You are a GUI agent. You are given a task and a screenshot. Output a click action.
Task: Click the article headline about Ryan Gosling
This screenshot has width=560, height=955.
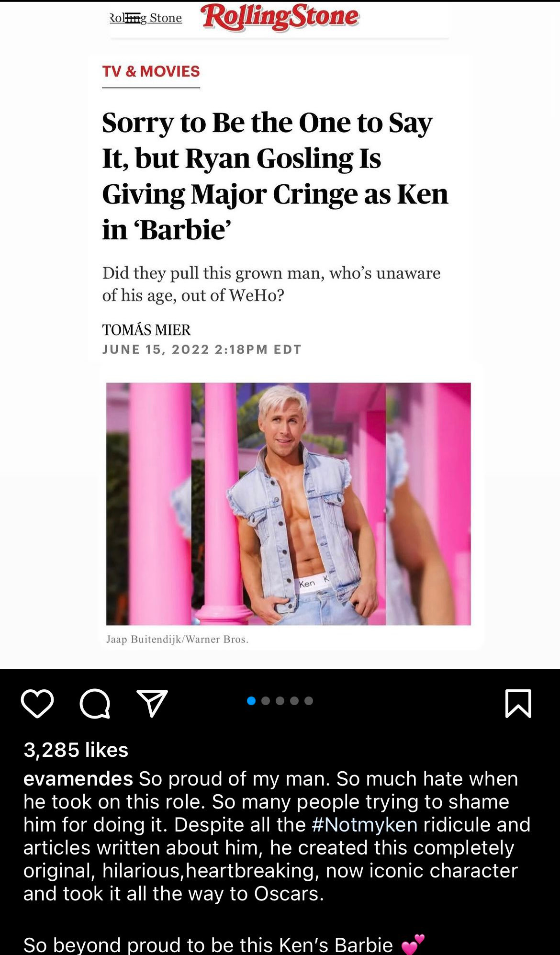(275, 176)
